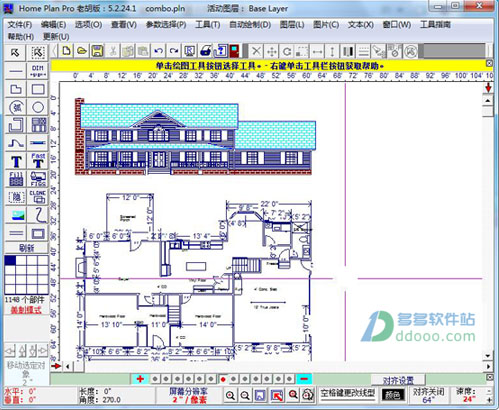Click the horizontal scrollbar left arrow
Viewport: 499px width, 410px height.
pos(68,367)
